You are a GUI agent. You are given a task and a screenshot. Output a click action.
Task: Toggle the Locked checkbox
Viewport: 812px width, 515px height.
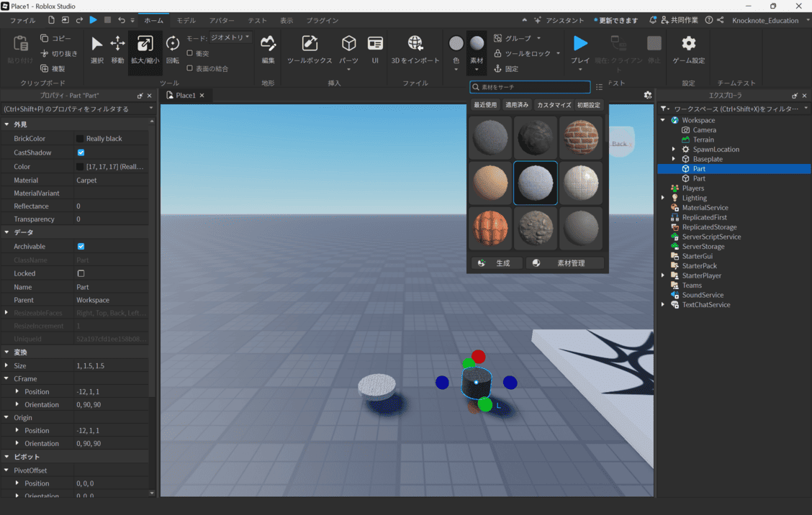coord(81,273)
